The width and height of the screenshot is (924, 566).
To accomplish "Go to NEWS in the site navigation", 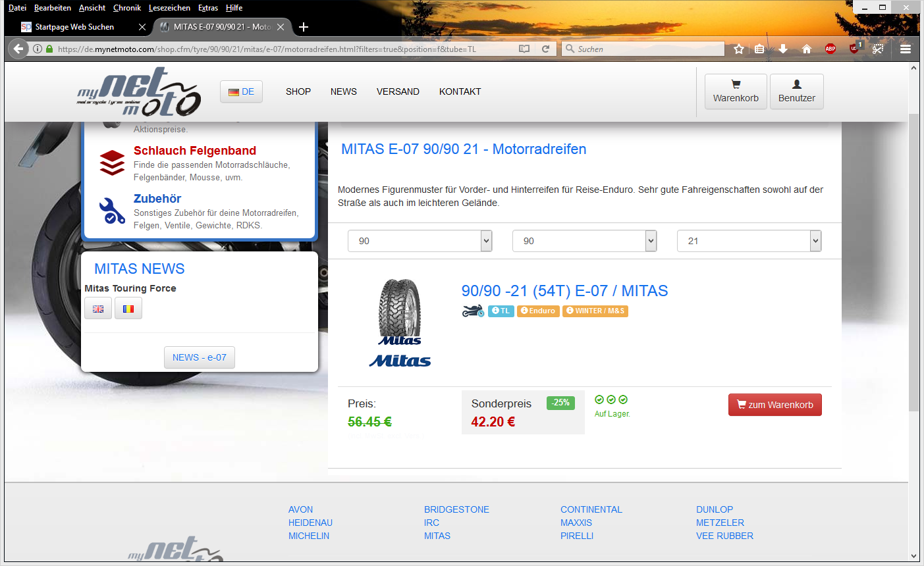I will (x=344, y=91).
